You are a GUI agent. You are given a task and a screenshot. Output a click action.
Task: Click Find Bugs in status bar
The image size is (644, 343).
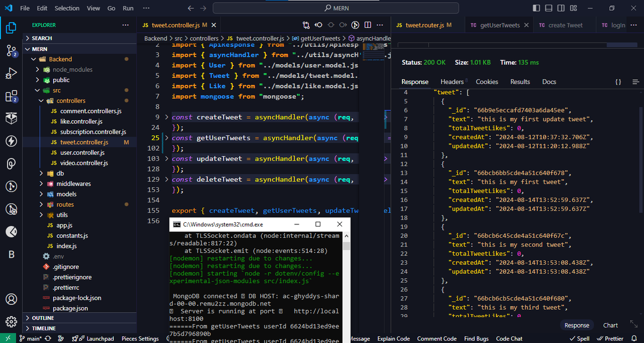(477, 339)
